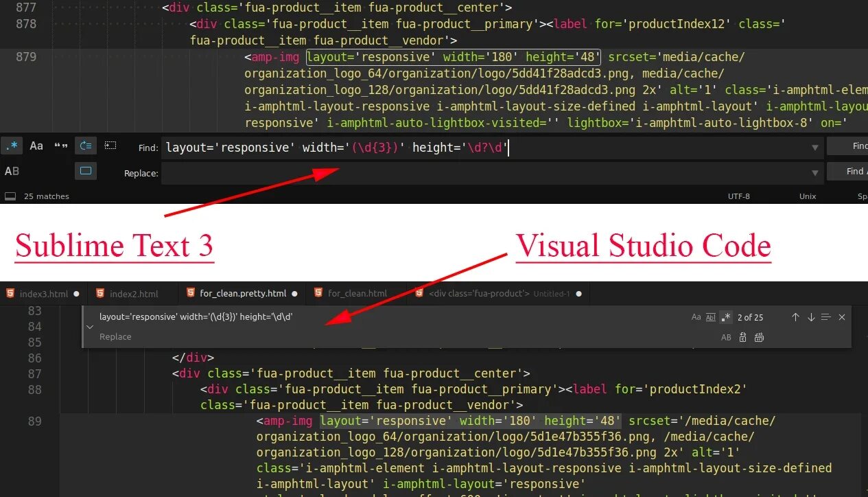Switch to the Untitled-1 fua-product tab
The image size is (868, 497).
pyautogui.click(x=500, y=293)
